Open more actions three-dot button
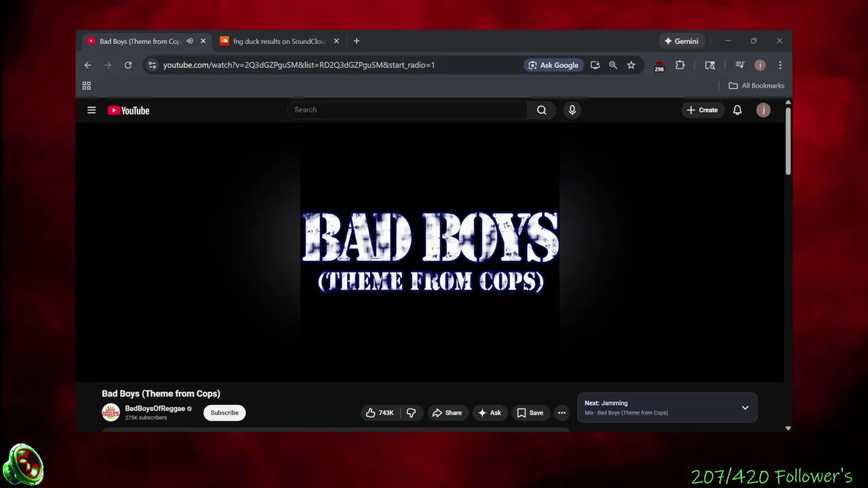The width and height of the screenshot is (868, 488). pos(561,413)
